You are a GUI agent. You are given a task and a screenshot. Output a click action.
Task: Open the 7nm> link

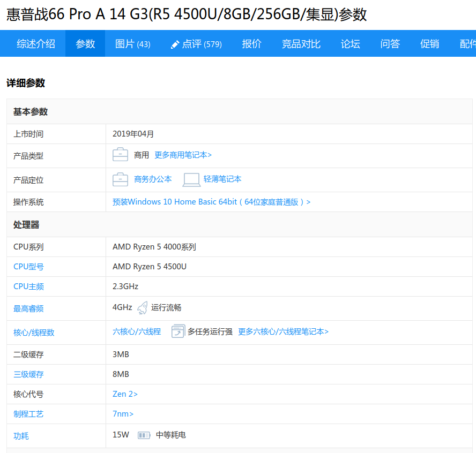(123, 413)
